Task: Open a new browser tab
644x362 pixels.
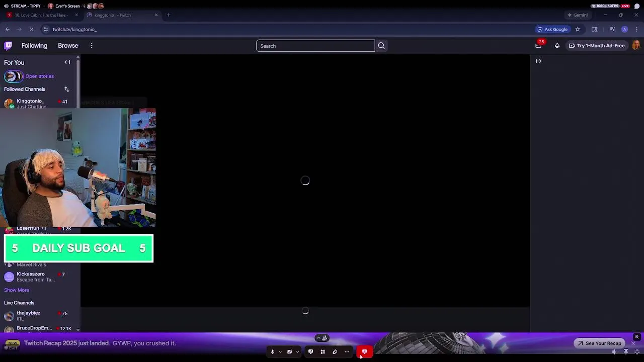Action: 168,15
